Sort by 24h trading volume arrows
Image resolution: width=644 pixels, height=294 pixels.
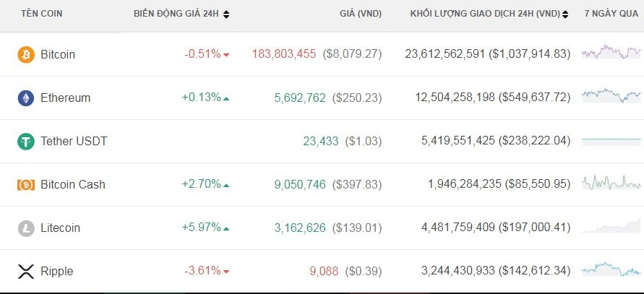point(564,14)
